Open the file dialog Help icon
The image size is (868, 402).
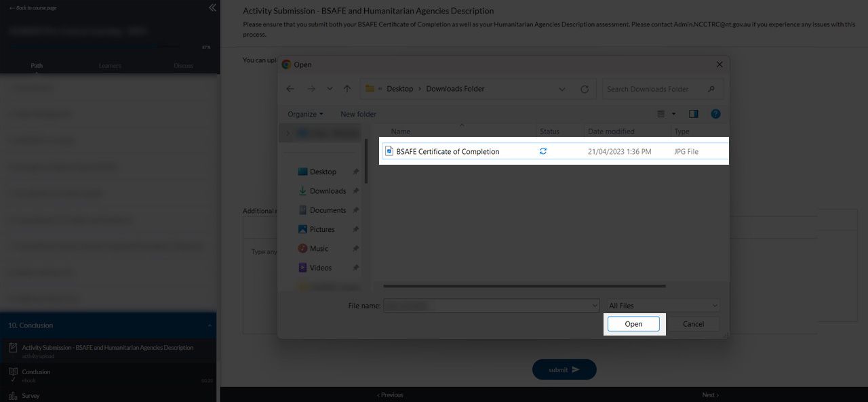[x=715, y=114]
